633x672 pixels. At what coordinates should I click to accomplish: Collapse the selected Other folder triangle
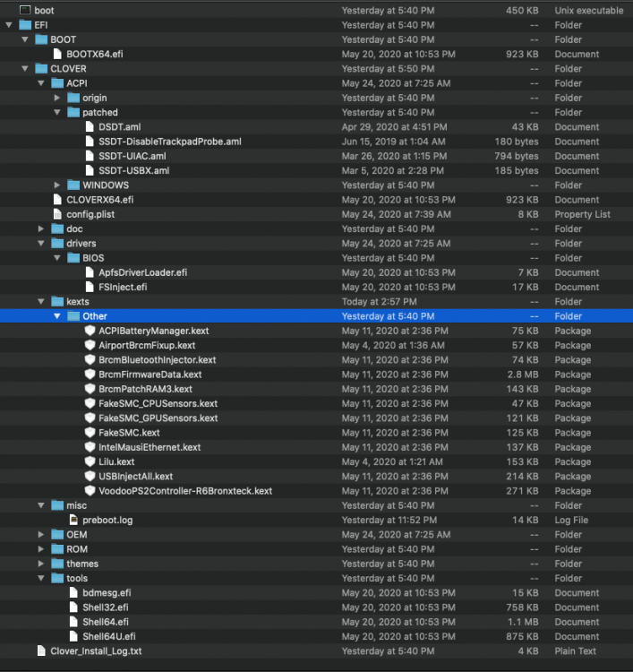57,316
